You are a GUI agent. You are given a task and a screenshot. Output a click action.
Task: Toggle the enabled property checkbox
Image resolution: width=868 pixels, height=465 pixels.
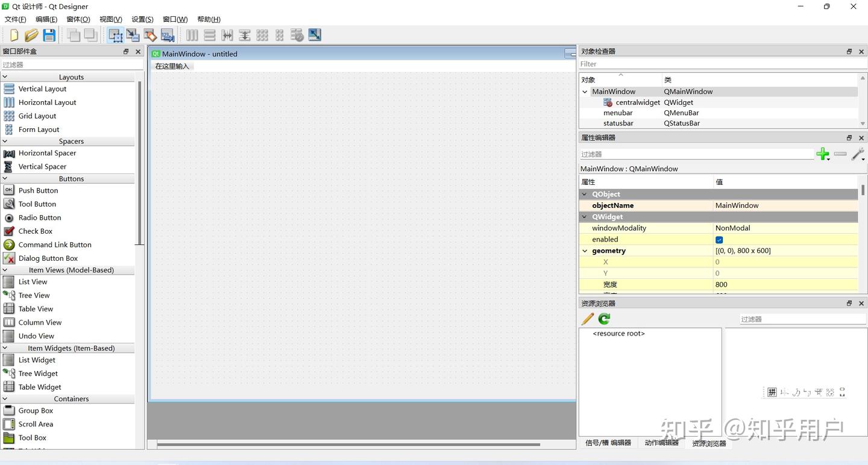tap(719, 239)
